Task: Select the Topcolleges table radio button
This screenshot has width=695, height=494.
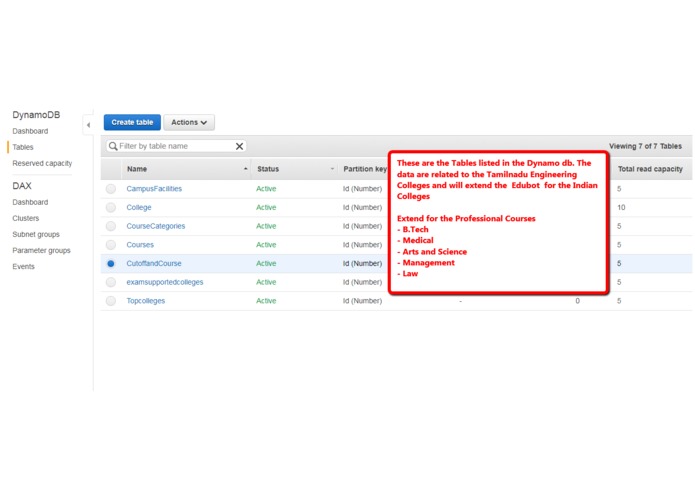Action: coord(111,301)
